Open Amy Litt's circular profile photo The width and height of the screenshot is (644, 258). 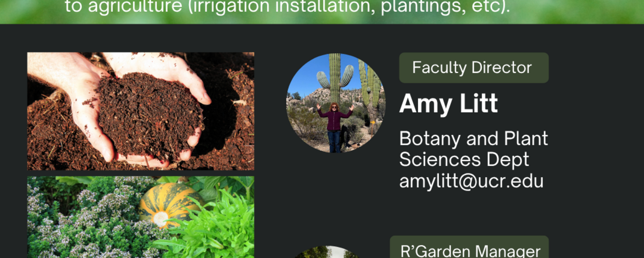point(336,103)
